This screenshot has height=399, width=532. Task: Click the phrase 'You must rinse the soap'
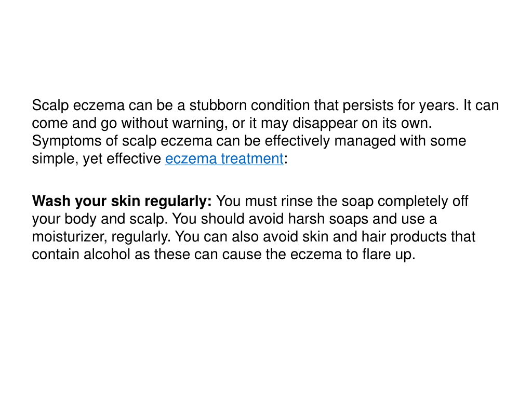[x=295, y=201]
